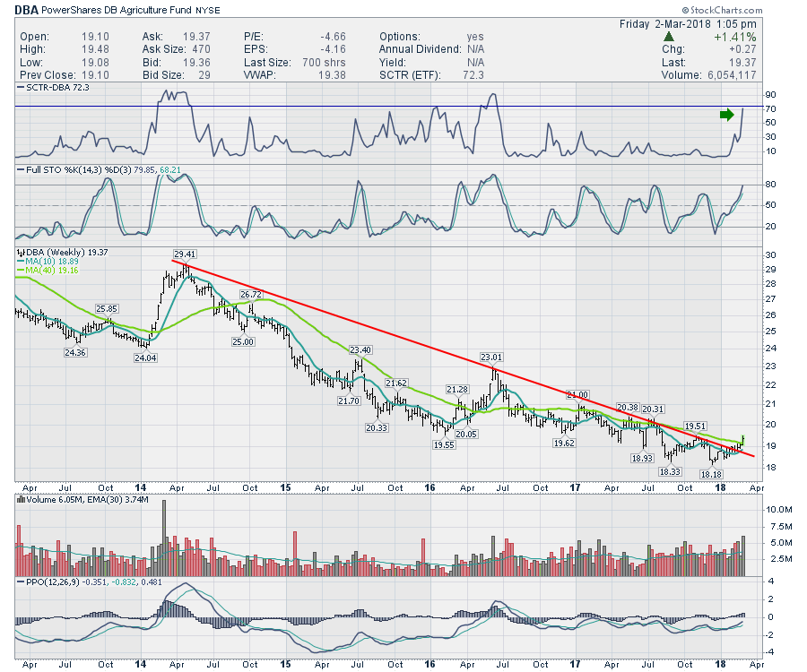Click the Volume 6.05M, EMA(30) legend
Image resolution: width=807 pixels, height=672 pixels.
(87, 499)
